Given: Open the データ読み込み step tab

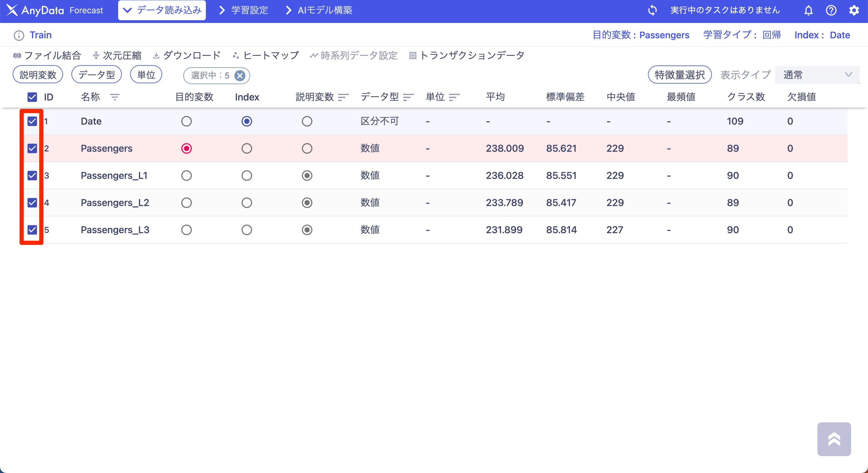Looking at the screenshot, I should click(x=162, y=11).
